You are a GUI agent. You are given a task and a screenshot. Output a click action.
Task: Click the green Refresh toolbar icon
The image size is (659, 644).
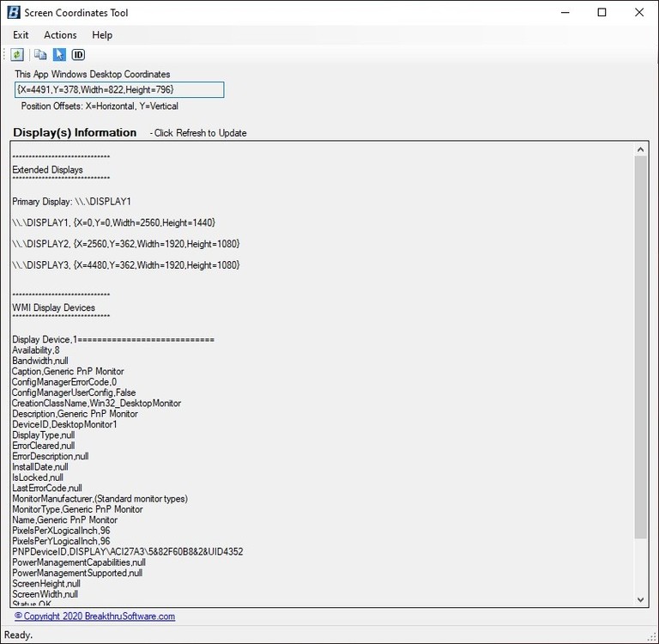17,55
